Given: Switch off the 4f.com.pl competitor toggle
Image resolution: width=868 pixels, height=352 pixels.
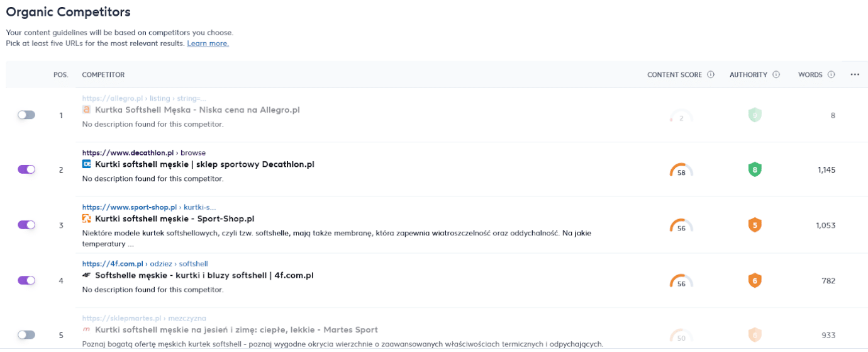Looking at the screenshot, I should click(26, 280).
